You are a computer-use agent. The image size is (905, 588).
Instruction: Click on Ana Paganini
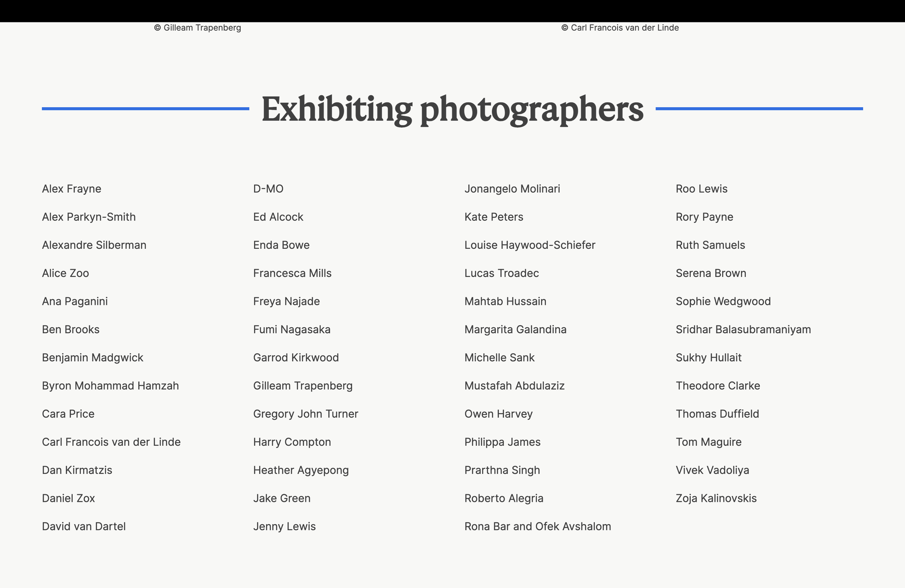(75, 302)
